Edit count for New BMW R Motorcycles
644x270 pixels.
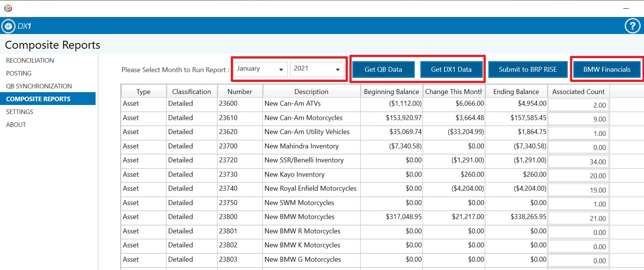pyautogui.click(x=578, y=232)
